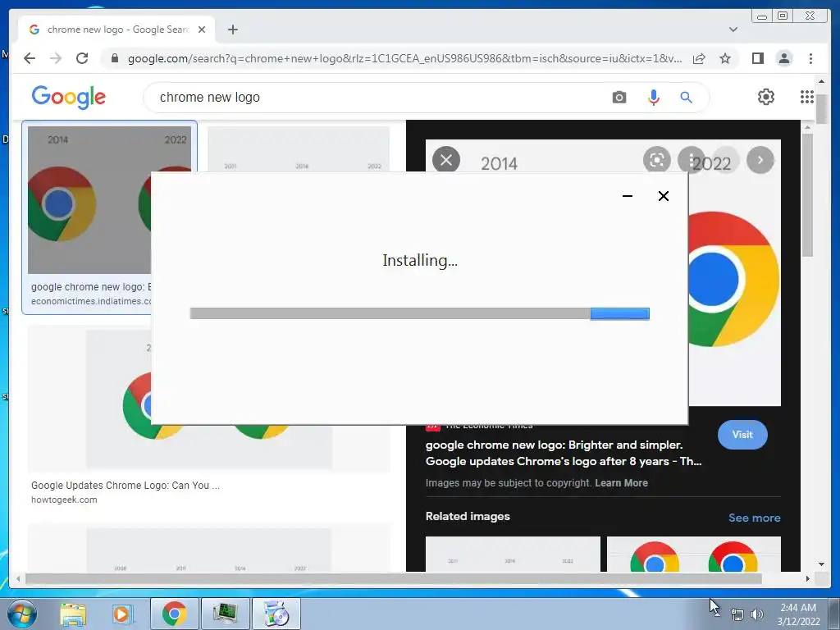
Task: Click the installation progress bar
Action: [419, 313]
